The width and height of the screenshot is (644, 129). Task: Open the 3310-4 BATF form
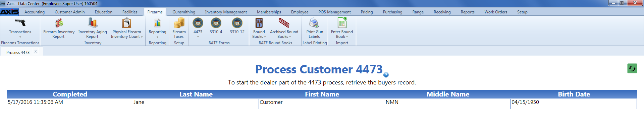coord(216,26)
